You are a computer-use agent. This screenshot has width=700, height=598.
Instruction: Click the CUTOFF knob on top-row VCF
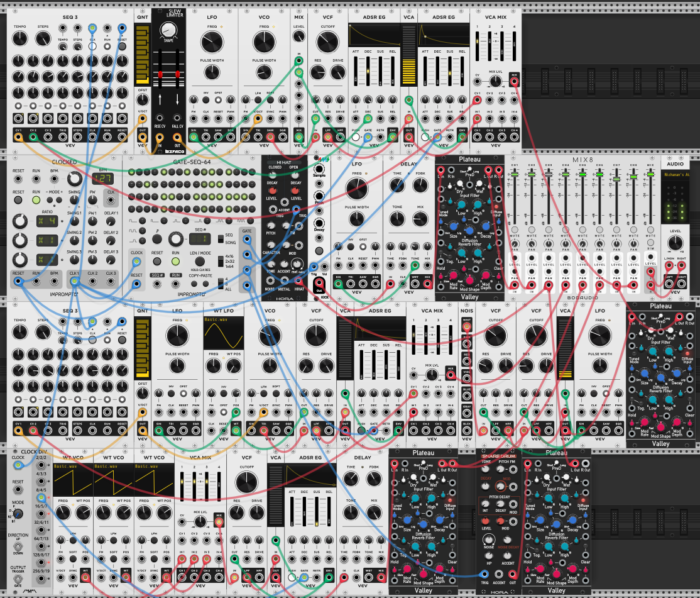point(327,42)
